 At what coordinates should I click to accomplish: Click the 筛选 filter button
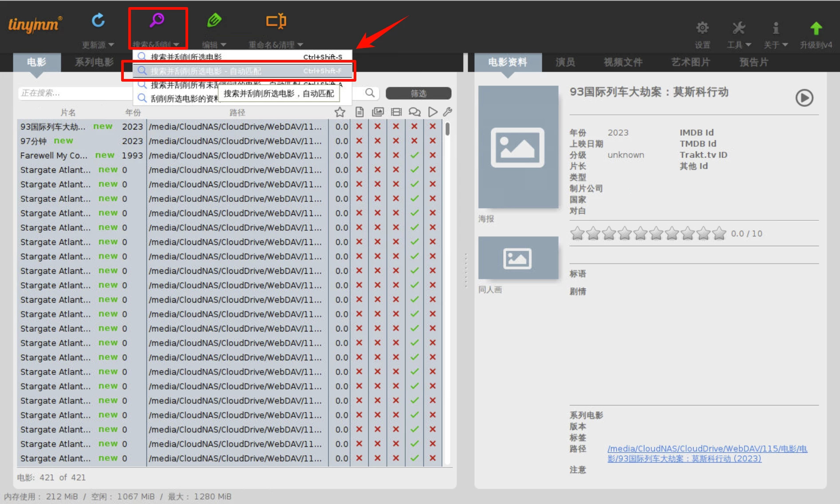(x=418, y=93)
